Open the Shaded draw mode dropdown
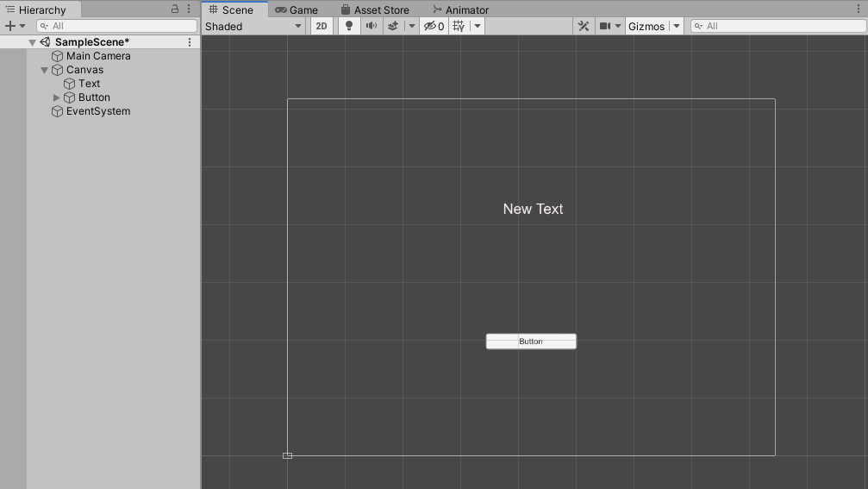868x489 pixels. (x=253, y=26)
